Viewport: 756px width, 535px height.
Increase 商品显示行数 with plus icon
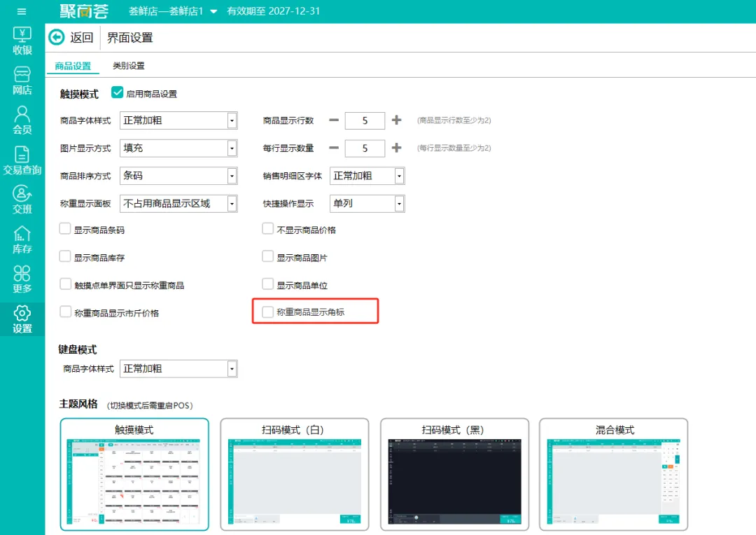coord(396,120)
